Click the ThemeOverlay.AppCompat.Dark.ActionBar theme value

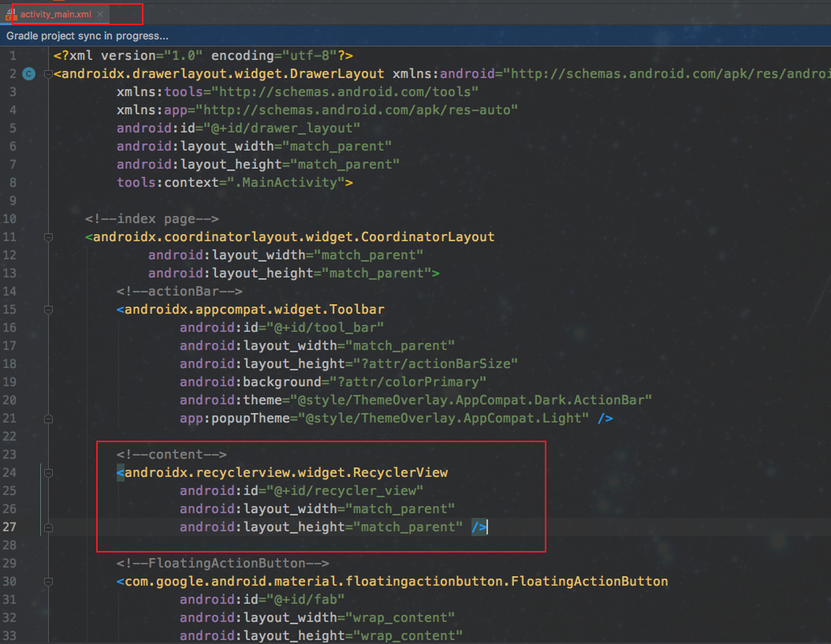coord(471,400)
